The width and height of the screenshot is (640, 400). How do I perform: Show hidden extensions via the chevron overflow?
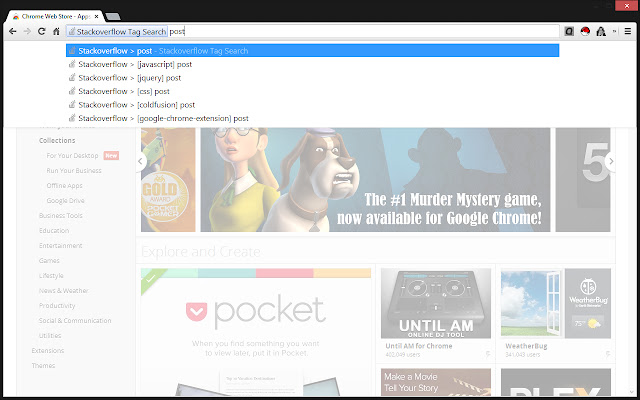[x=614, y=31]
